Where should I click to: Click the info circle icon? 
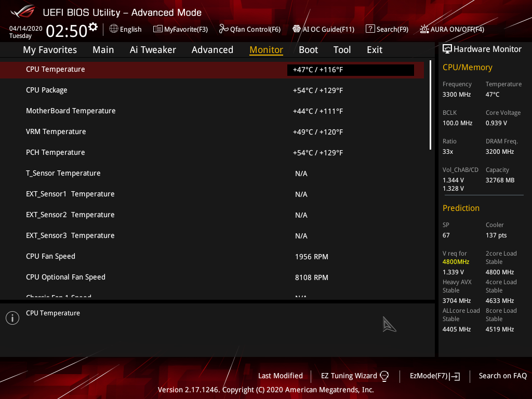[x=12, y=318]
